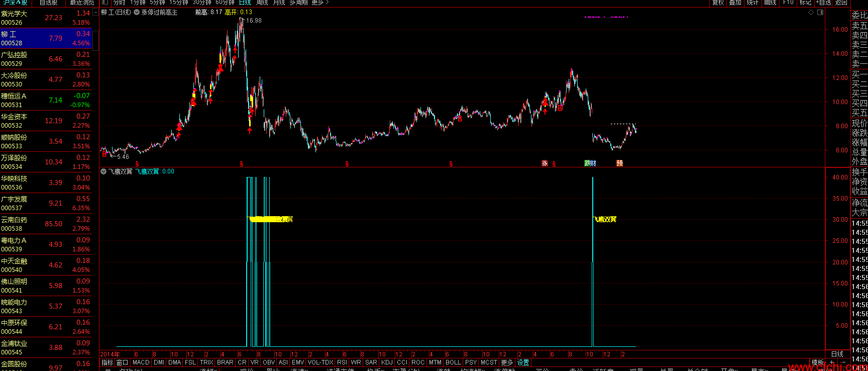The width and height of the screenshot is (868, 371).
Task: Select the SAR indicator
Action: [x=371, y=362]
